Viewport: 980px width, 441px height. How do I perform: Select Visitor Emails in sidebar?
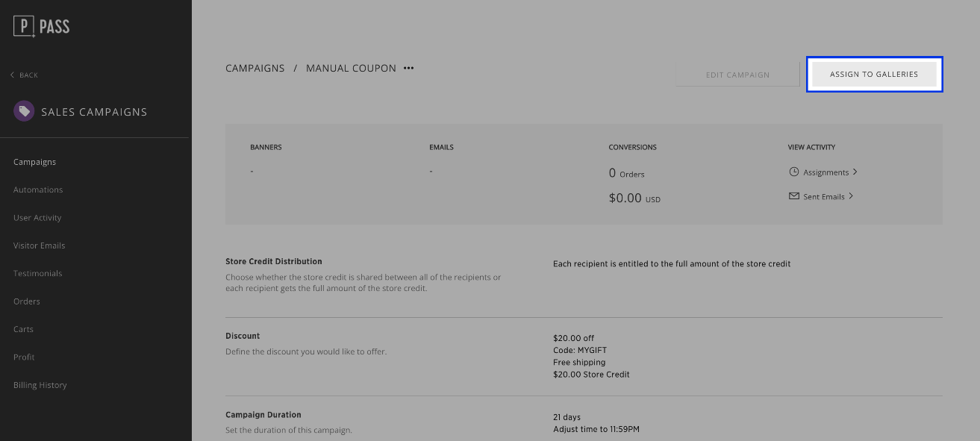[x=39, y=245]
